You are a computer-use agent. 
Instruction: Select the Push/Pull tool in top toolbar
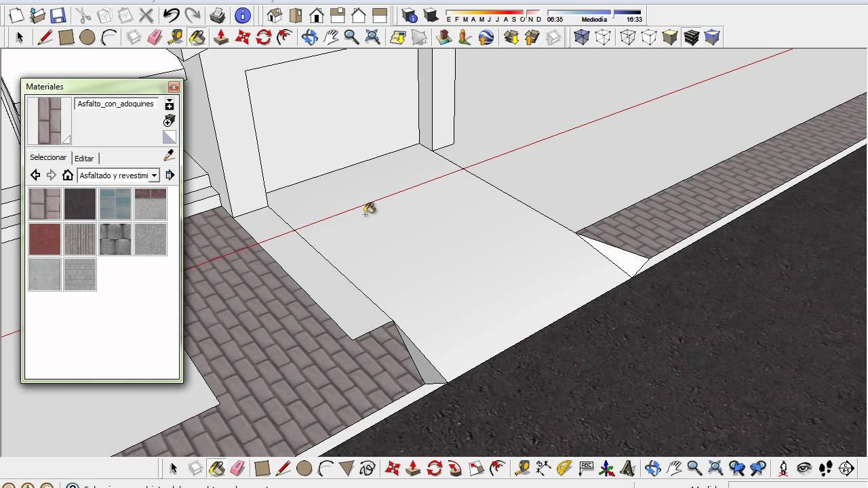[221, 37]
